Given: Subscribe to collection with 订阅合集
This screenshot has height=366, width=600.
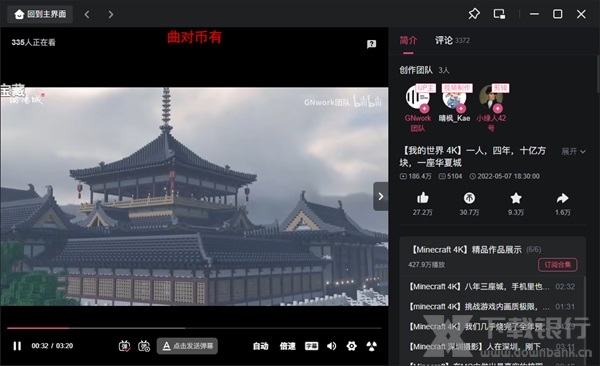Looking at the screenshot, I should coord(558,265).
